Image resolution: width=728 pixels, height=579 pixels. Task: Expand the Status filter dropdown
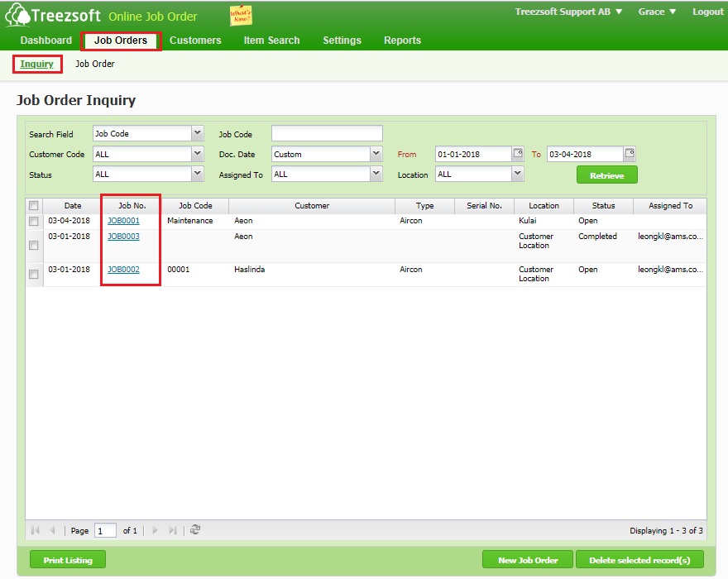[x=198, y=174]
